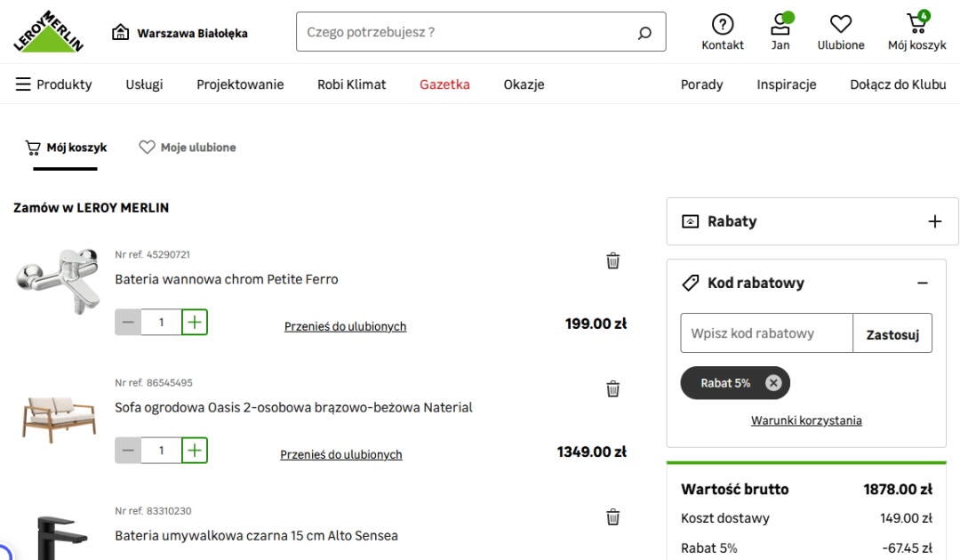Click the search magnifier icon
Image resolution: width=960 pixels, height=560 pixels.
pos(644,33)
